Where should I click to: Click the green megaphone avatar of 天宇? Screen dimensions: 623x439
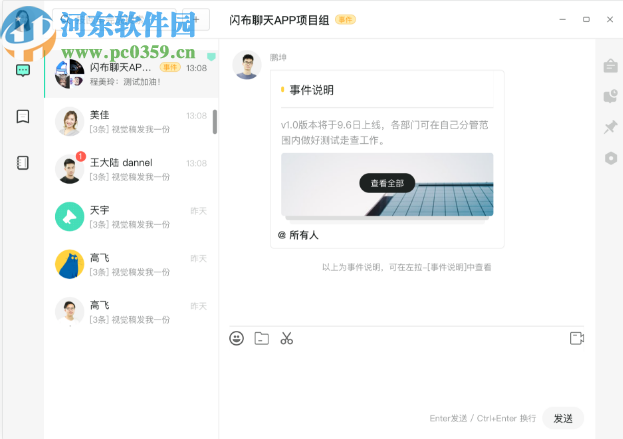point(70,217)
